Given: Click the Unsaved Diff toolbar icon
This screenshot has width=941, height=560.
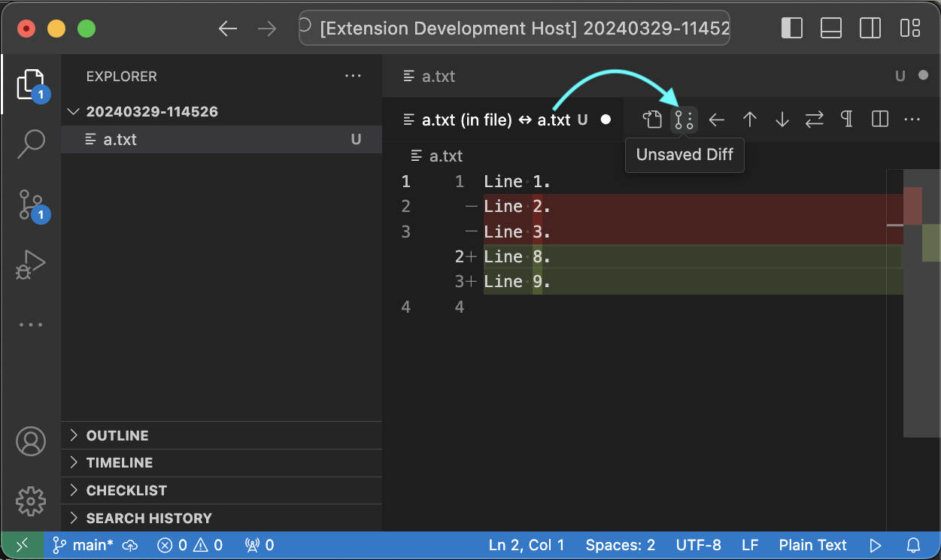Looking at the screenshot, I should coord(684,120).
